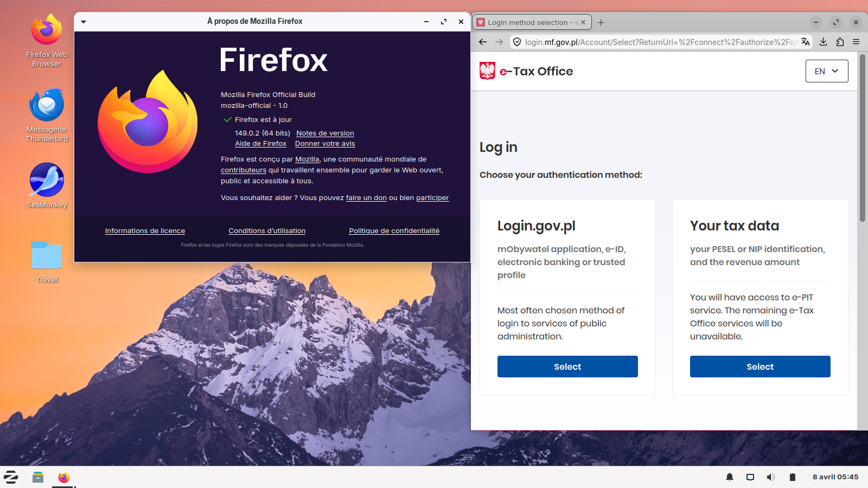Image resolution: width=868 pixels, height=488 pixels.
Task: Close the browser window
Action: point(856,22)
